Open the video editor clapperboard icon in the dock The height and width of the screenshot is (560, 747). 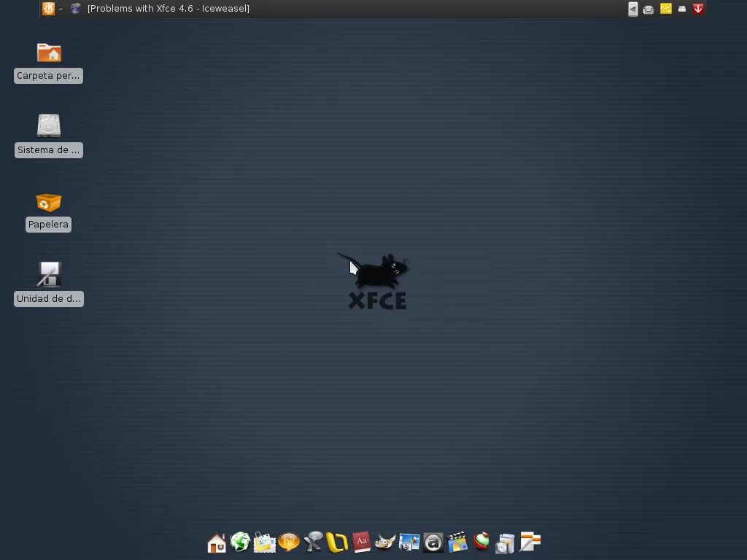pyautogui.click(x=457, y=542)
